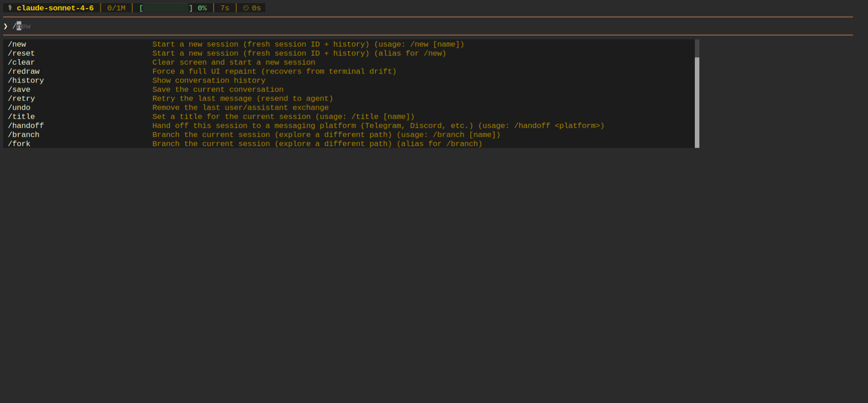868x403 pixels.
Task: Select the /reset command entry
Action: pyautogui.click(x=21, y=53)
